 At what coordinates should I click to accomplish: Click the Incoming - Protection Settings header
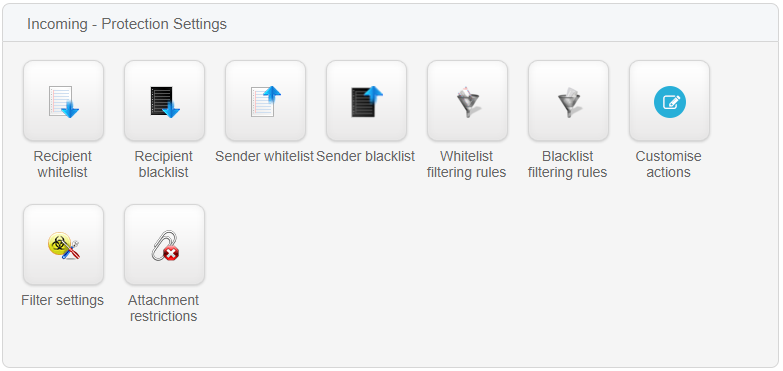coord(127,23)
